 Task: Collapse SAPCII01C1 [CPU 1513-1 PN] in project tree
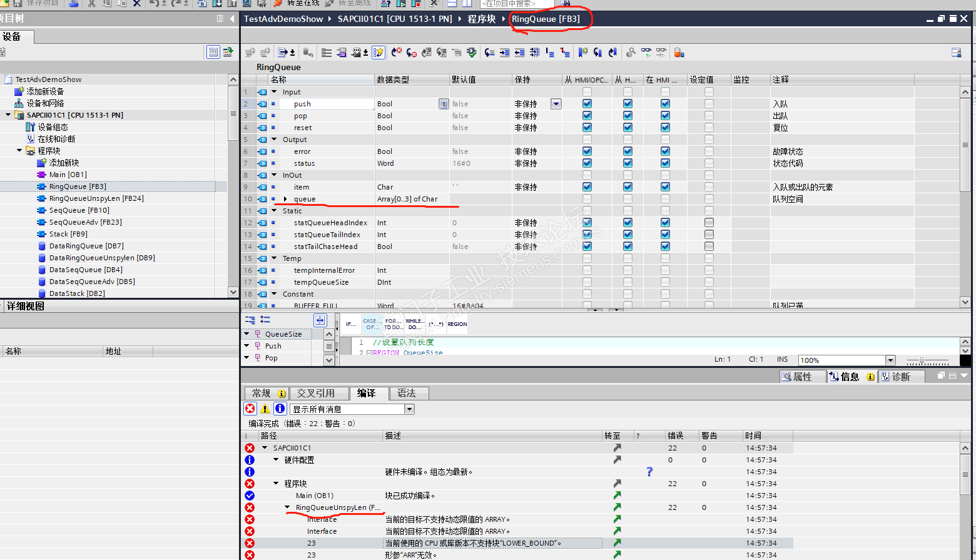pos(8,115)
